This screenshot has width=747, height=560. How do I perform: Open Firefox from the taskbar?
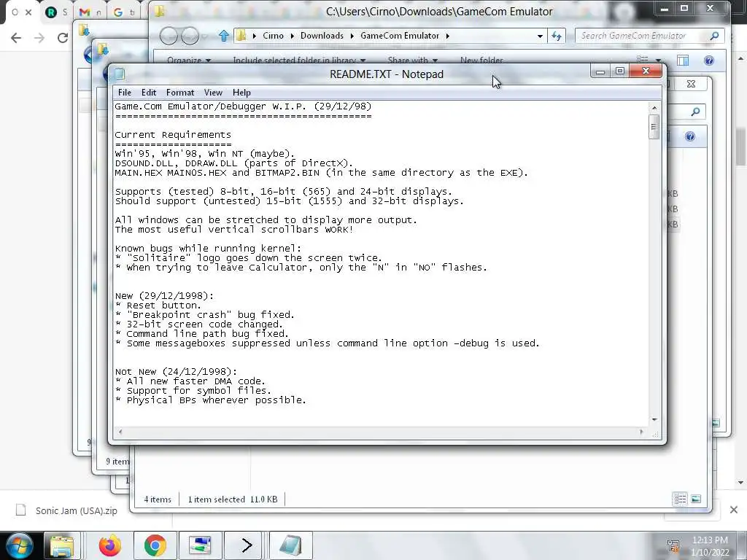110,545
